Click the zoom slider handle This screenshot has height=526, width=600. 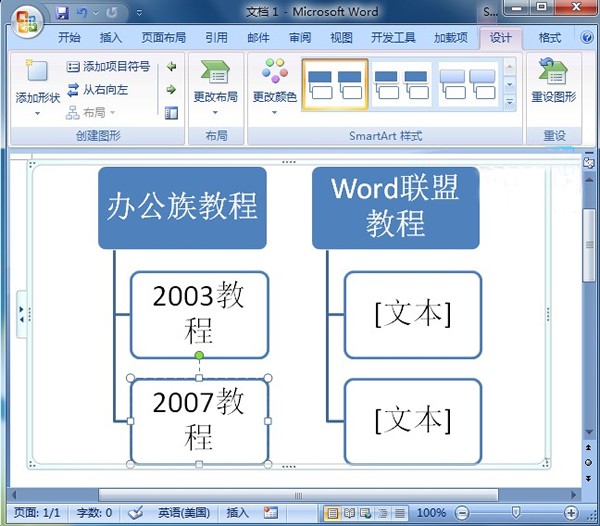[516, 512]
